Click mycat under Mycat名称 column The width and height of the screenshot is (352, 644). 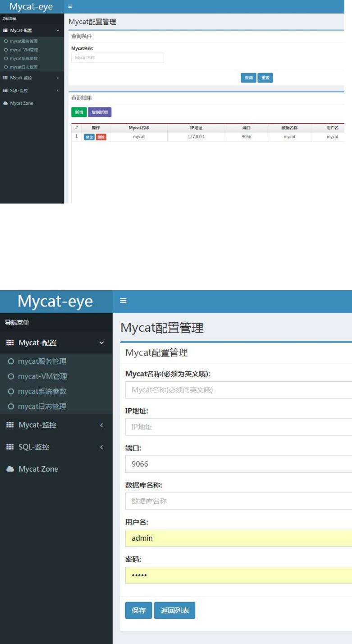[139, 137]
